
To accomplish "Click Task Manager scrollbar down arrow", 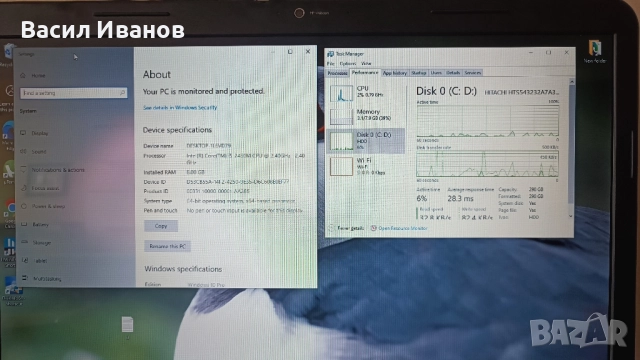I will coord(571,216).
